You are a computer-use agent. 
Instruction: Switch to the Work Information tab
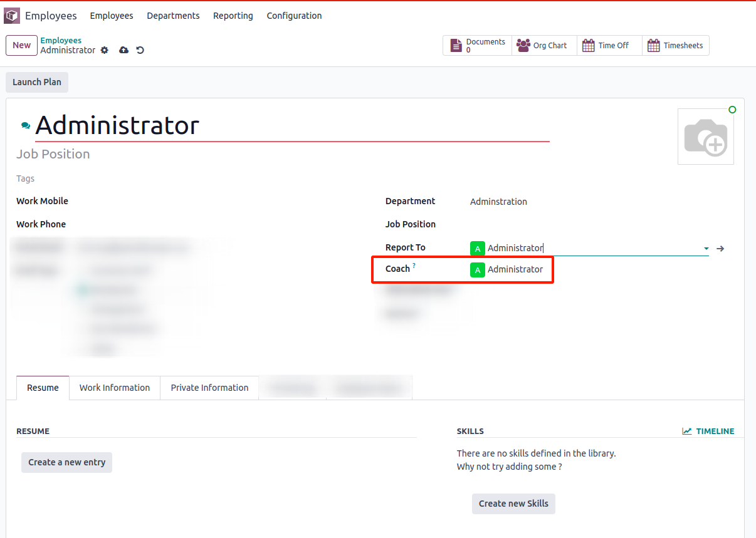(115, 388)
